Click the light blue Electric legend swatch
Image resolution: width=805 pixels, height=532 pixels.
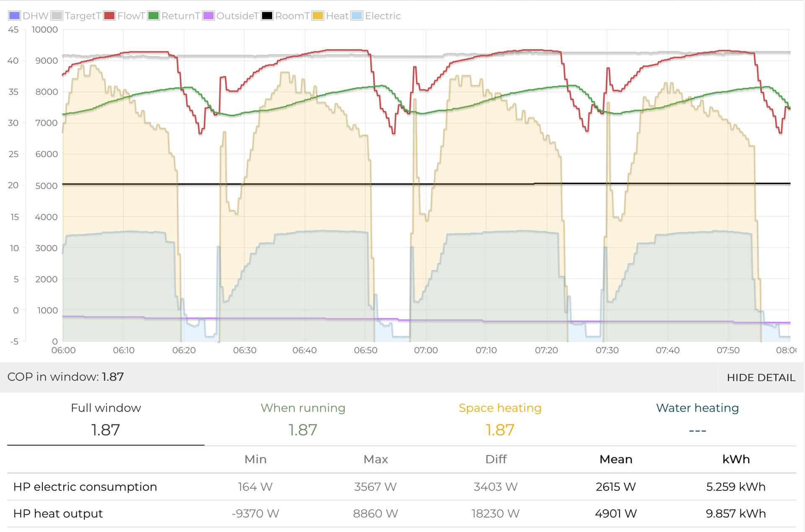click(357, 16)
